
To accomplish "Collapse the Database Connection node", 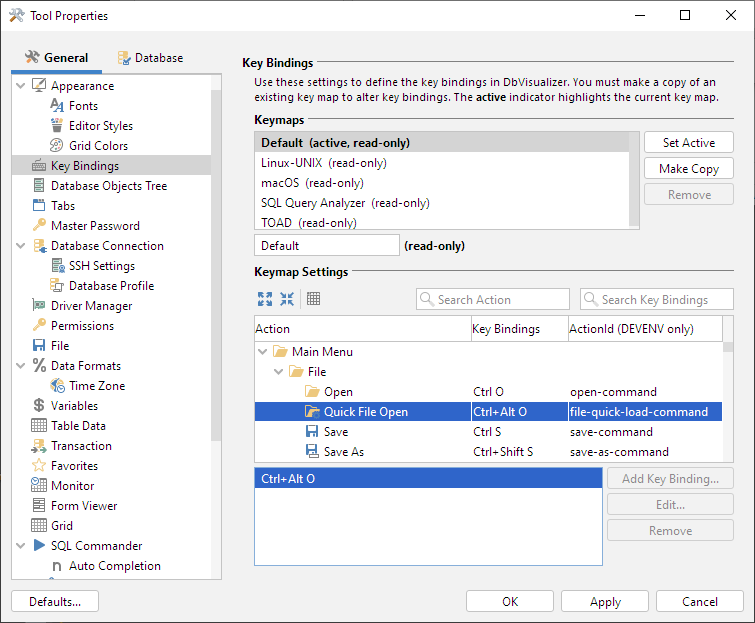I will point(21,246).
